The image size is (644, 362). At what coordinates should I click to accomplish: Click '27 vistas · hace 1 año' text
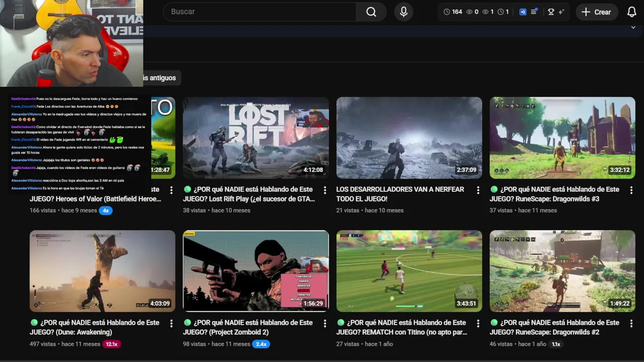pos(364,344)
